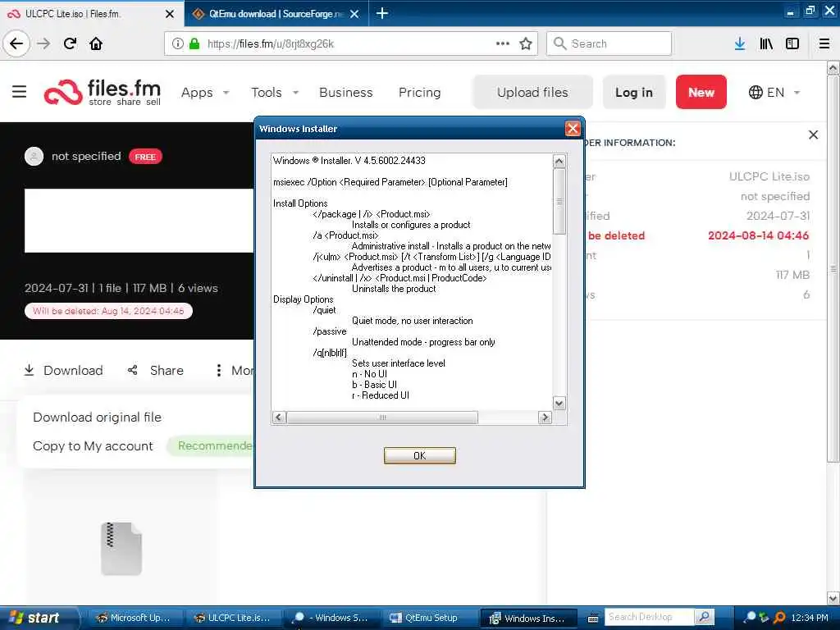
Task: Close the Windows Installer dialog
Action: pos(572,129)
